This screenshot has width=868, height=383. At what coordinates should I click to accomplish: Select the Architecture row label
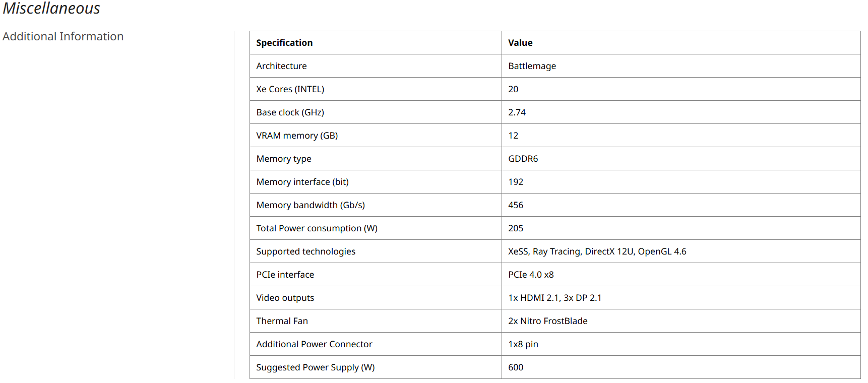[281, 66]
